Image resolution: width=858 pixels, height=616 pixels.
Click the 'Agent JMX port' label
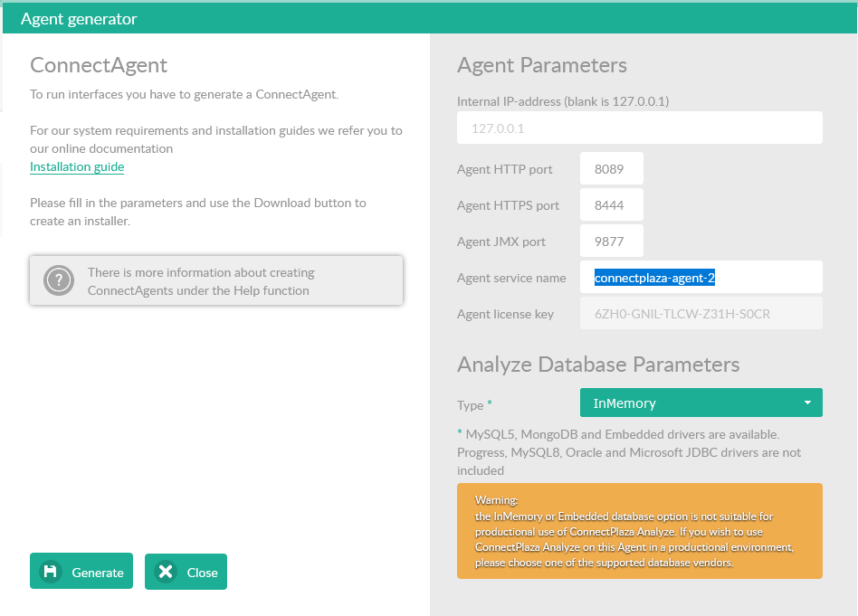coord(501,242)
